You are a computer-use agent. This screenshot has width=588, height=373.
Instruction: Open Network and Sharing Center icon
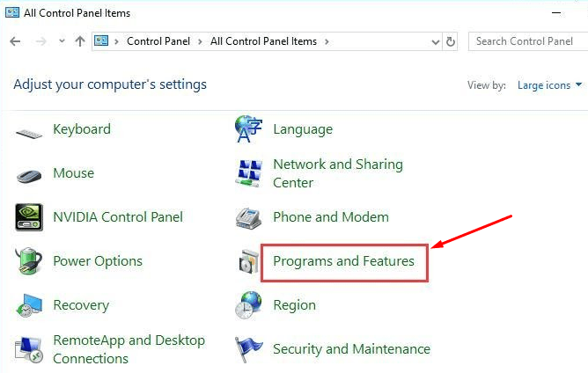tap(249, 173)
